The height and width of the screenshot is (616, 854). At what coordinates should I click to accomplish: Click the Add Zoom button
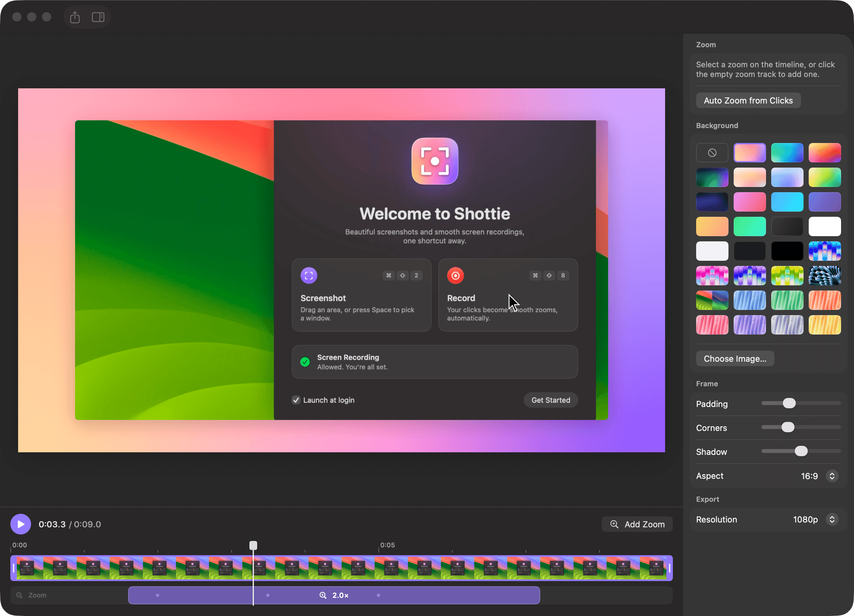(x=637, y=524)
